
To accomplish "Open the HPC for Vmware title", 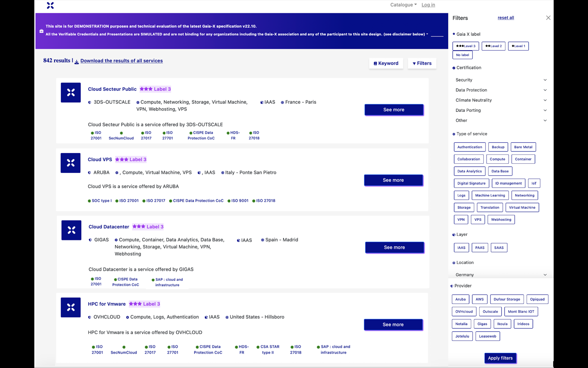I will pos(107,304).
